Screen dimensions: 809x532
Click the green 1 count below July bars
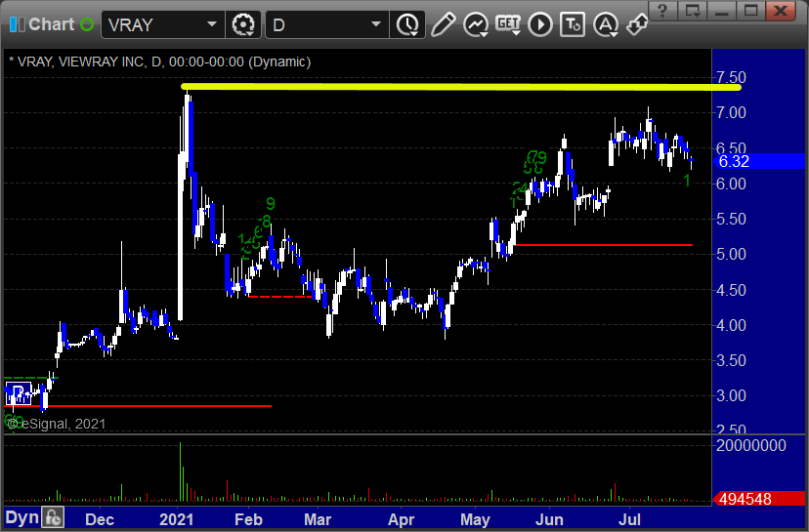coord(687,180)
